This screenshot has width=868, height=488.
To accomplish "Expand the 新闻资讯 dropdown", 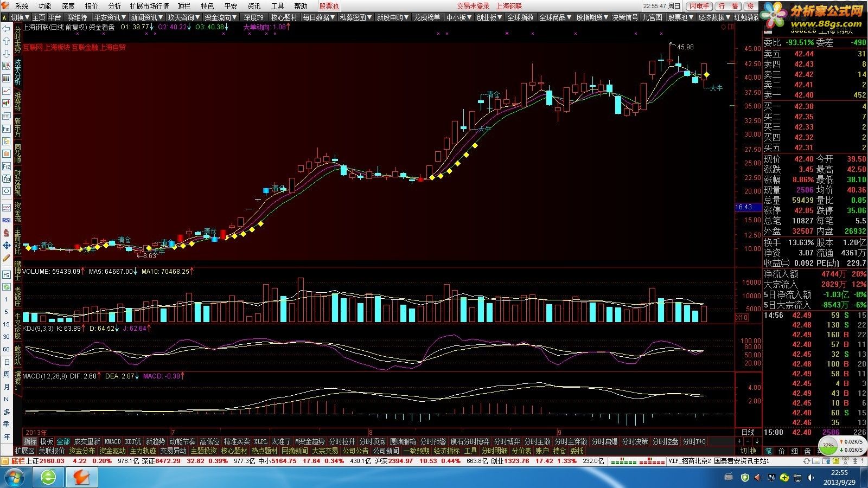I will click(147, 17).
